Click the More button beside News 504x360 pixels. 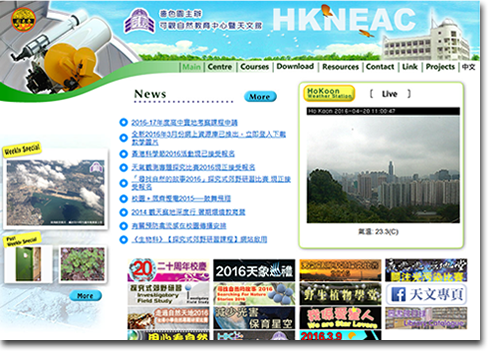click(260, 97)
